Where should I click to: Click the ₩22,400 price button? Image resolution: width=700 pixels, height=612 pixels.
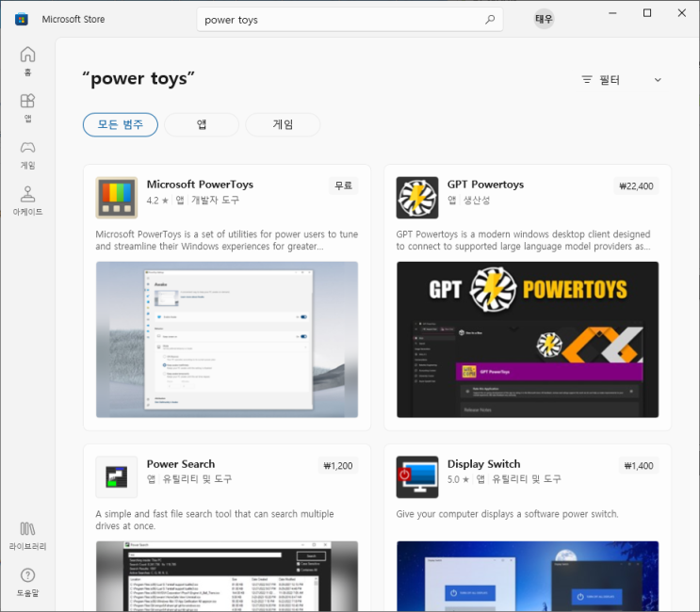click(x=636, y=186)
